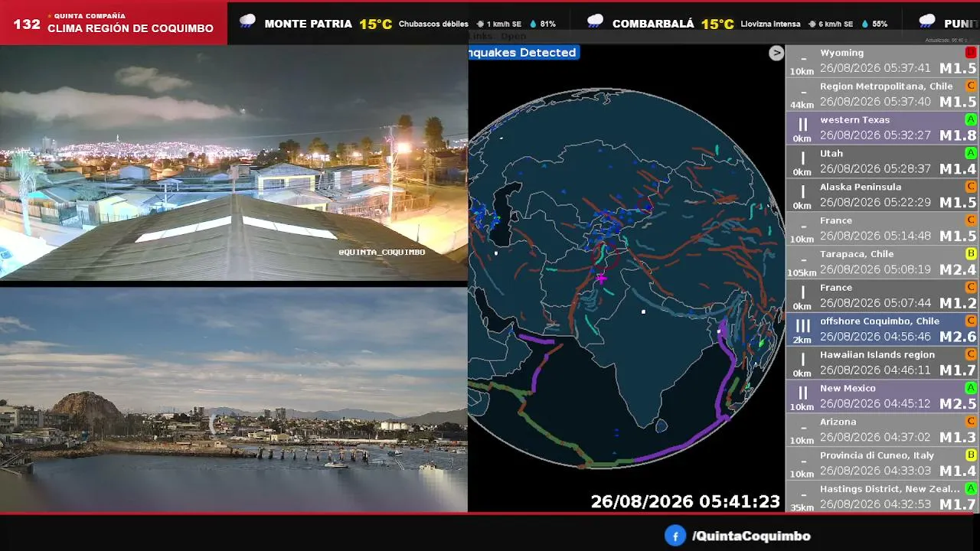Click the green A badge on the Utah row

971,154
